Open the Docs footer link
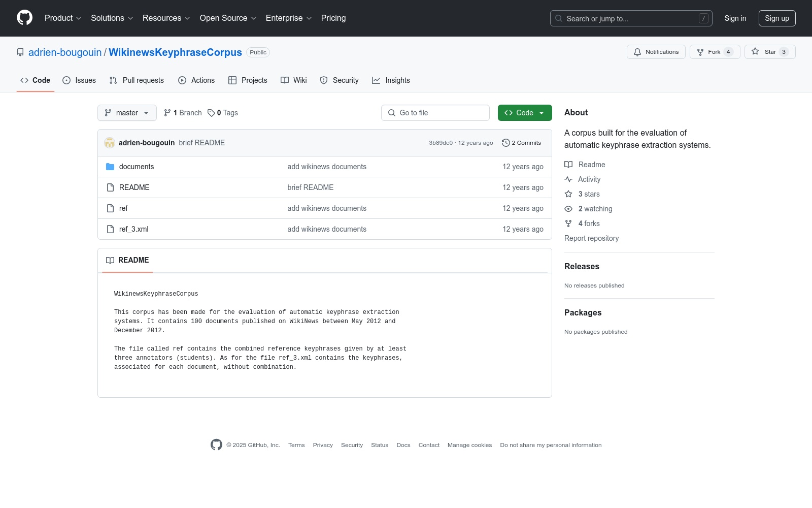 [x=403, y=445]
